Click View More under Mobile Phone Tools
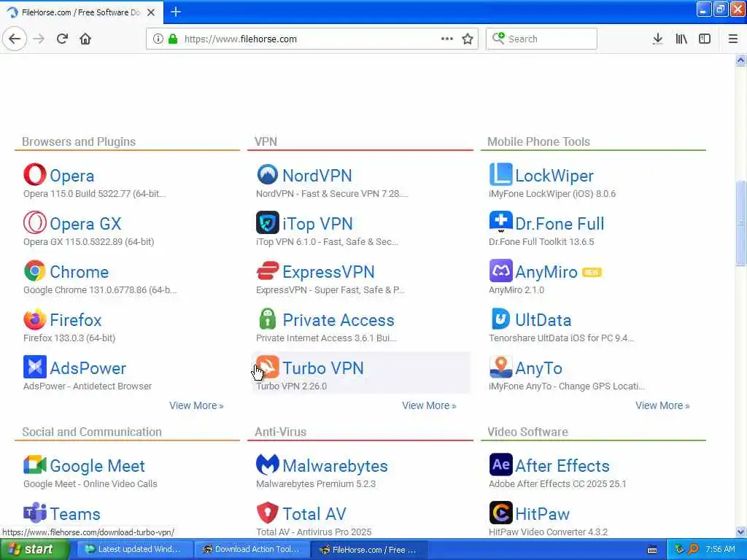747x560 pixels. click(662, 405)
